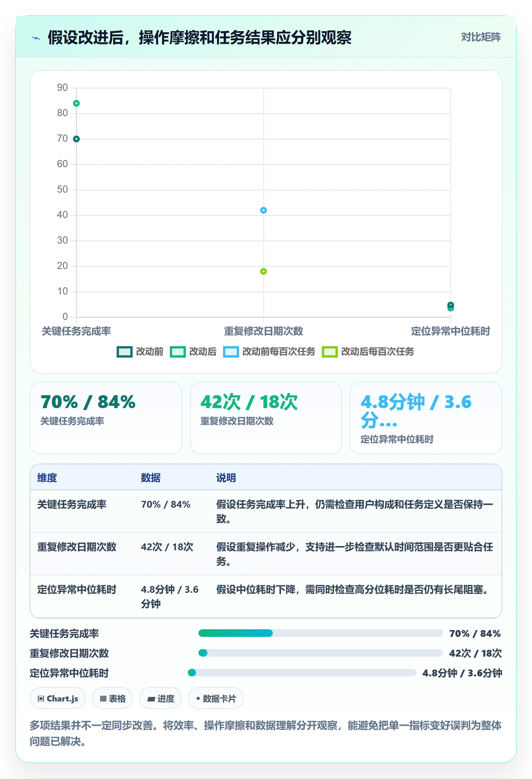
Task: Click the 维度 column header
Action: [x=47, y=478]
